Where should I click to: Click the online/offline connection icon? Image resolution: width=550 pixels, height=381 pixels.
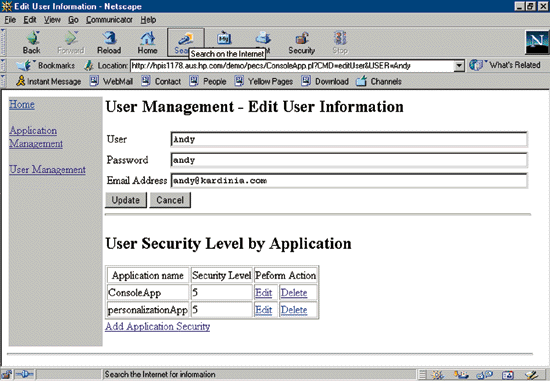(24, 375)
